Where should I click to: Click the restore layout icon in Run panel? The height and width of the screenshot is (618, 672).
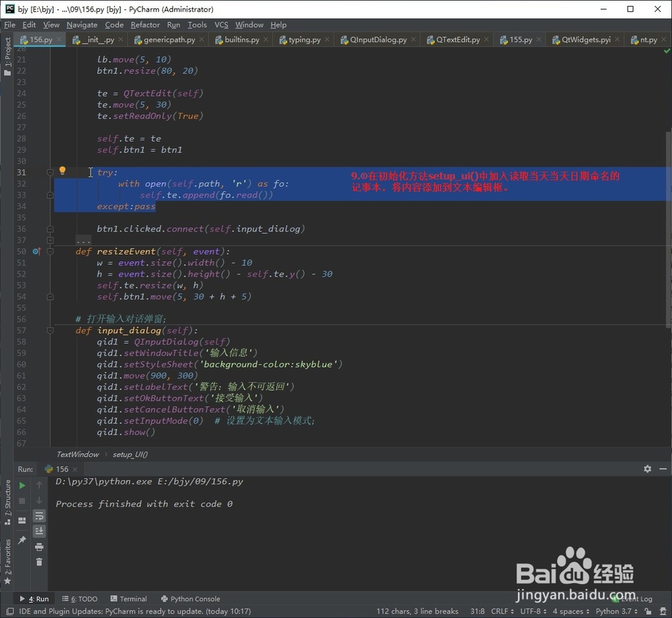[22, 521]
